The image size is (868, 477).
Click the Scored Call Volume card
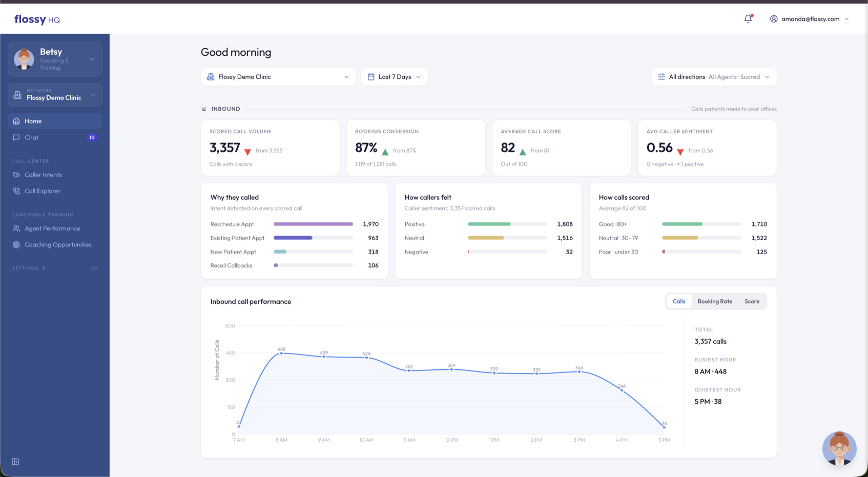(270, 148)
